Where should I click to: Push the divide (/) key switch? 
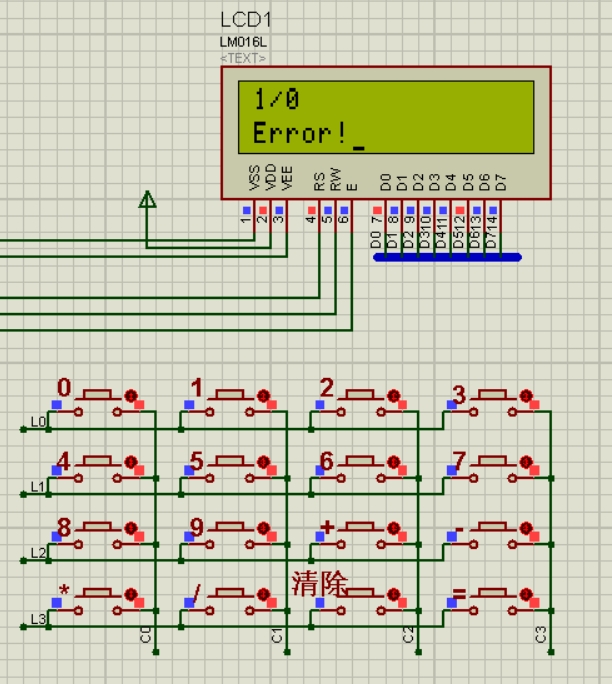[229, 593]
